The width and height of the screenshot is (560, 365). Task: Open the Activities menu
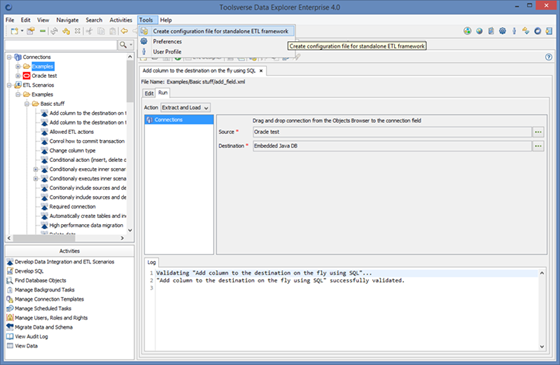[x=121, y=20]
